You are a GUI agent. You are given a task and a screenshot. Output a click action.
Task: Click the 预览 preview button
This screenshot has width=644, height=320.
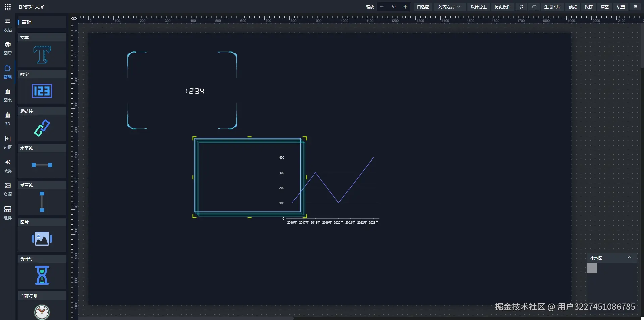[x=573, y=7]
